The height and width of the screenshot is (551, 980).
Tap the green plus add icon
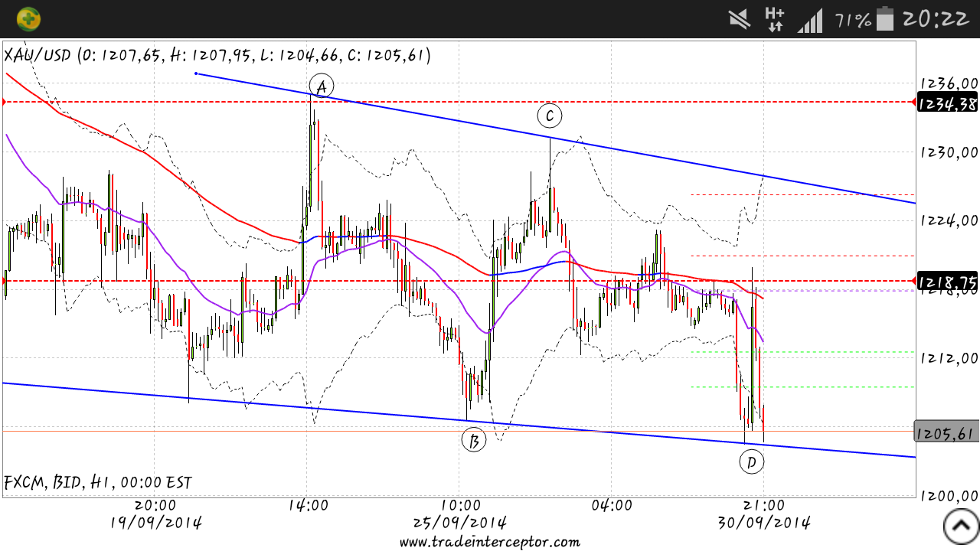pyautogui.click(x=28, y=18)
